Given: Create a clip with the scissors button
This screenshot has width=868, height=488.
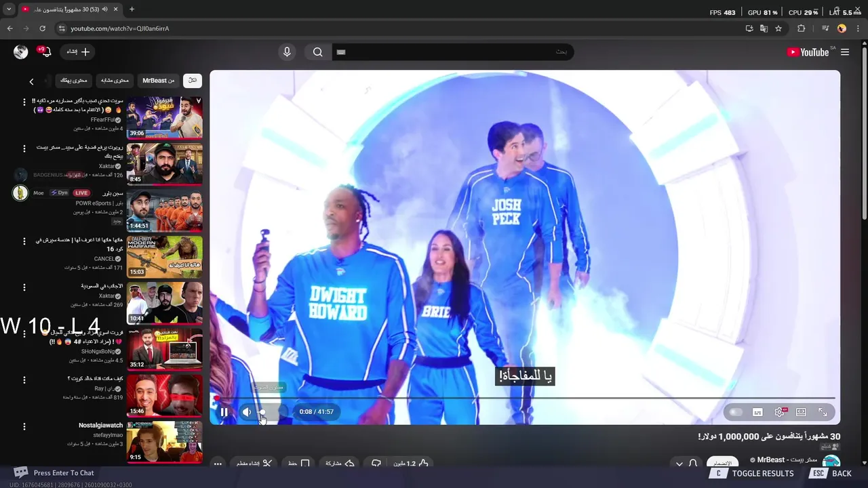Looking at the screenshot, I should pos(254,464).
